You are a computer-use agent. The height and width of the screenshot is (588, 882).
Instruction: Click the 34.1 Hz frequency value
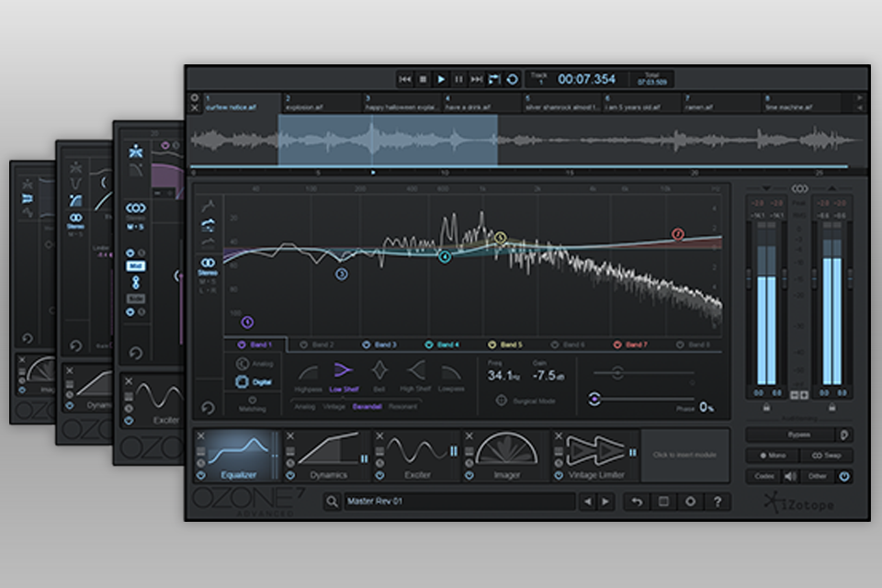(503, 375)
